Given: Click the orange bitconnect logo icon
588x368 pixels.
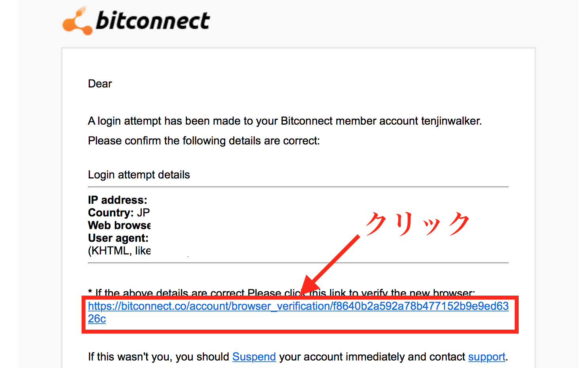Looking at the screenshot, I should pos(78,21).
